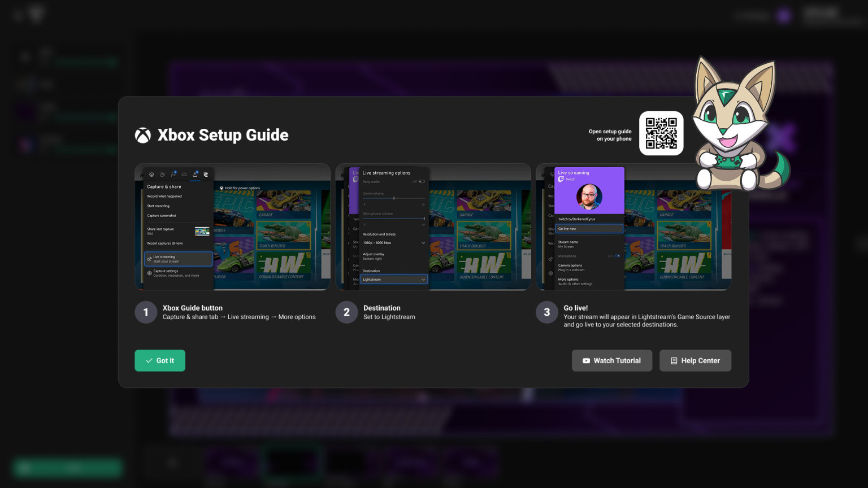Viewport: 868px width, 488px height.
Task: Click the Share last capture thumbnail
Action: click(202, 232)
